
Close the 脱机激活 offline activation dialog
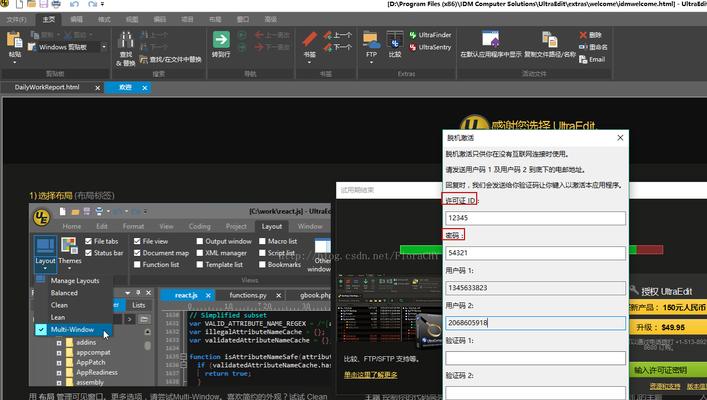click(x=620, y=138)
